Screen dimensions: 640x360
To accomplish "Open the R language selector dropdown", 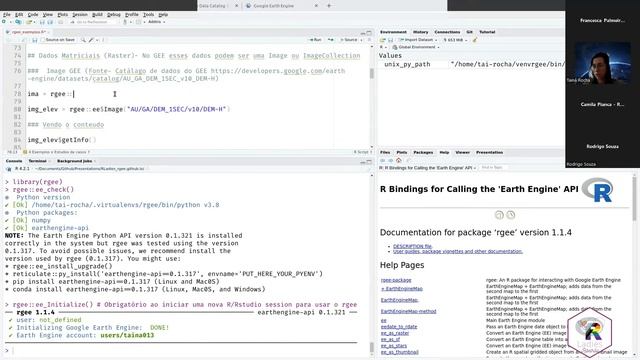I will [x=382, y=47].
